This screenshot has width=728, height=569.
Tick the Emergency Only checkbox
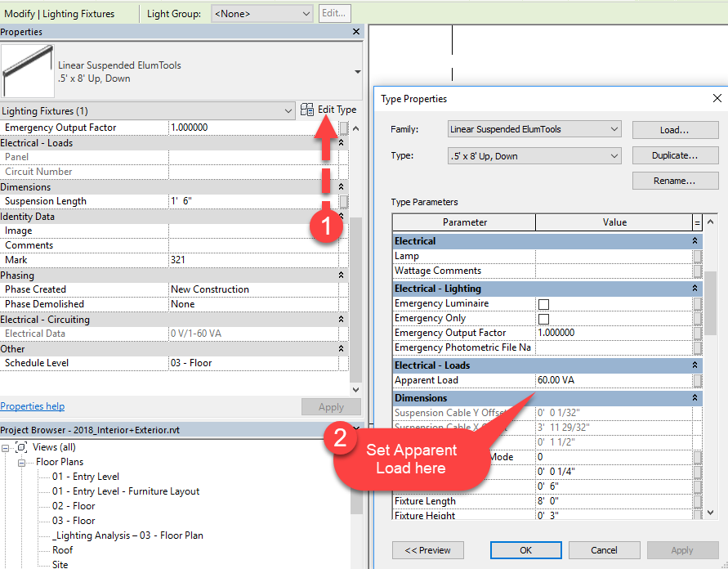[543, 319]
